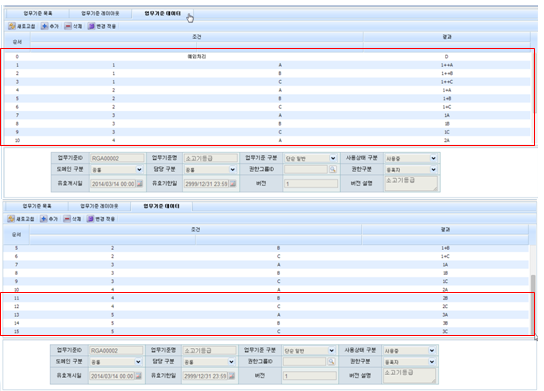Click the 추가 add icon in lower toolbar
544x391 pixels.
44,219
